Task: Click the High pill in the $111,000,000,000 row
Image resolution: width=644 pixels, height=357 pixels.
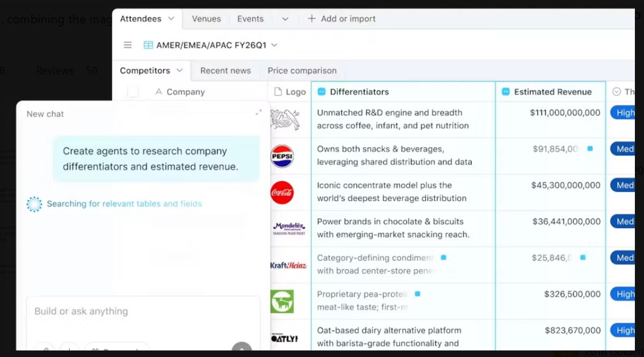Action: coord(623,113)
